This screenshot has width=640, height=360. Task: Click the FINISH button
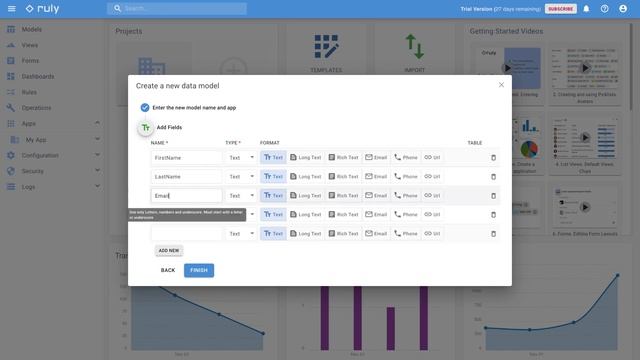click(199, 270)
